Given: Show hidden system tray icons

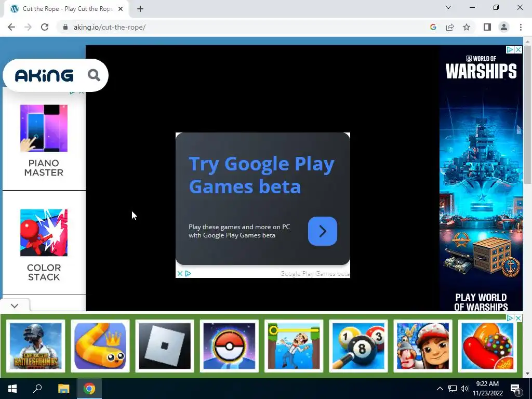Looking at the screenshot, I should point(440,389).
